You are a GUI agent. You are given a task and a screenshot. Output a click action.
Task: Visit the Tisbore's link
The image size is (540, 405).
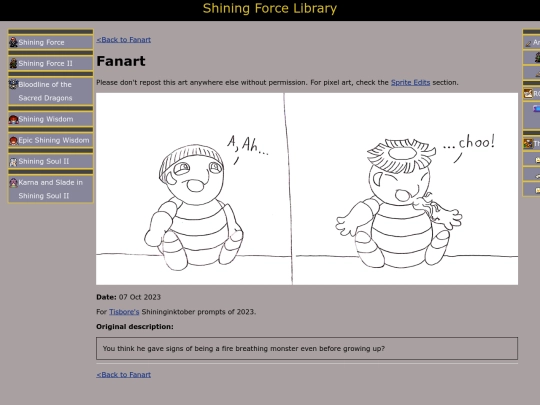coord(124,312)
